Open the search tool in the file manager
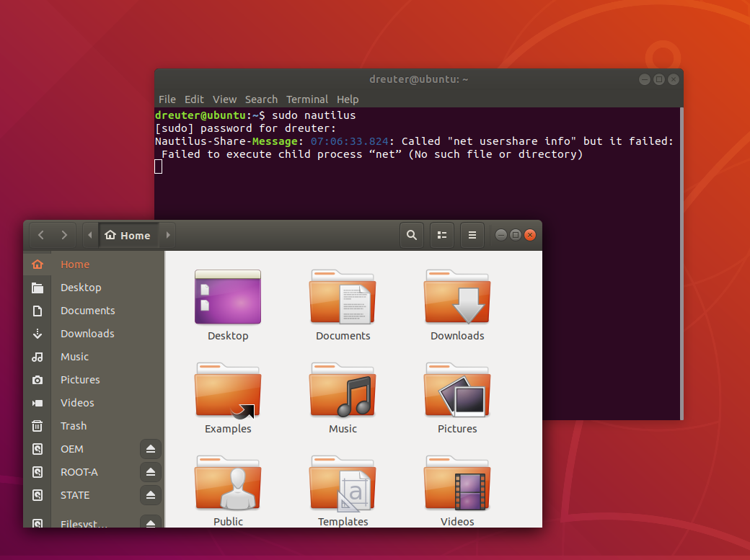This screenshot has height=560, width=750. [x=411, y=235]
